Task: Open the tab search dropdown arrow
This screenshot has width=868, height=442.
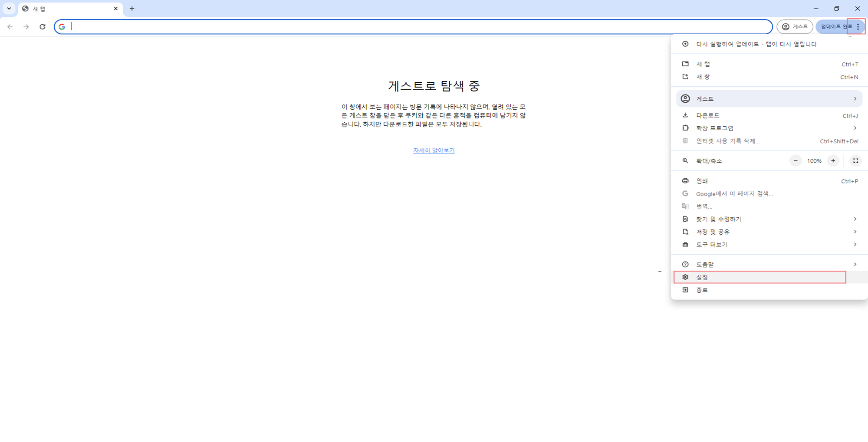Action: (9, 9)
